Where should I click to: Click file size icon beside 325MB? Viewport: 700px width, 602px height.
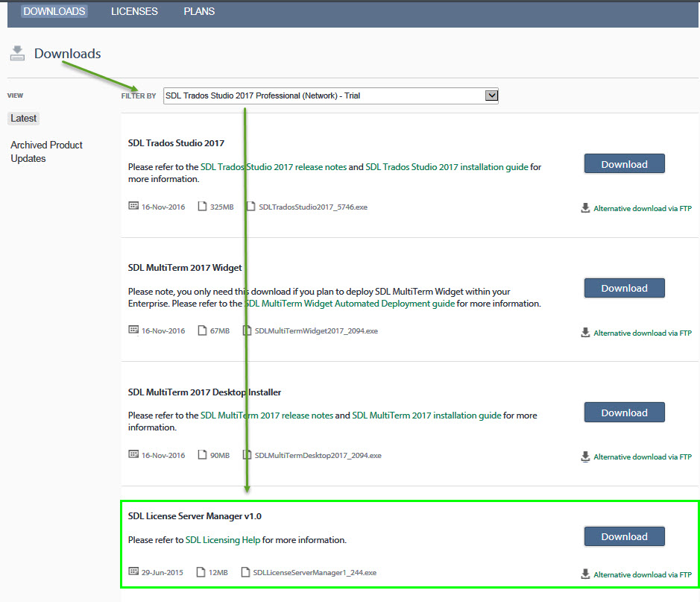pos(202,207)
